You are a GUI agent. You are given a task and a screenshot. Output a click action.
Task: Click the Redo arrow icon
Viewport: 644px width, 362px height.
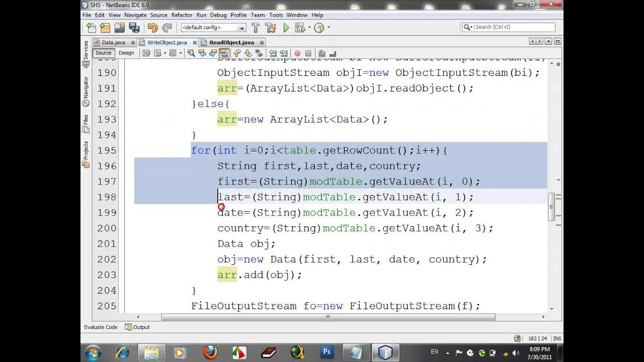167,28
